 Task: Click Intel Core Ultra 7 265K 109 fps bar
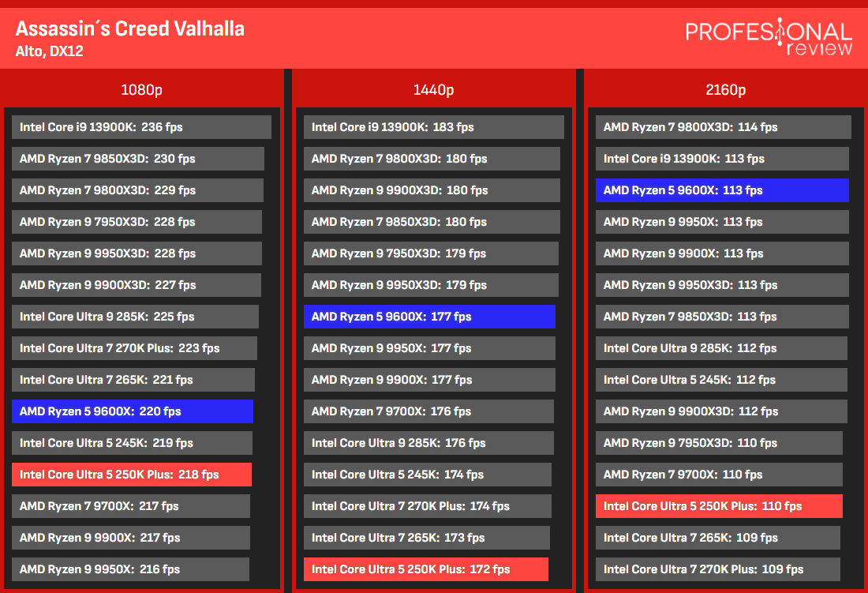point(718,537)
